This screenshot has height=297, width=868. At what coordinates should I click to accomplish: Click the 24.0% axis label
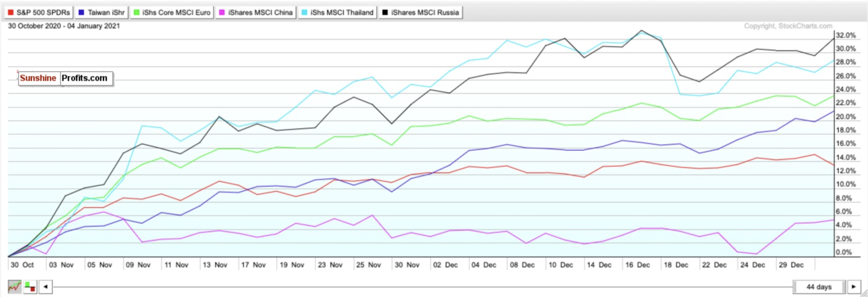pos(846,90)
